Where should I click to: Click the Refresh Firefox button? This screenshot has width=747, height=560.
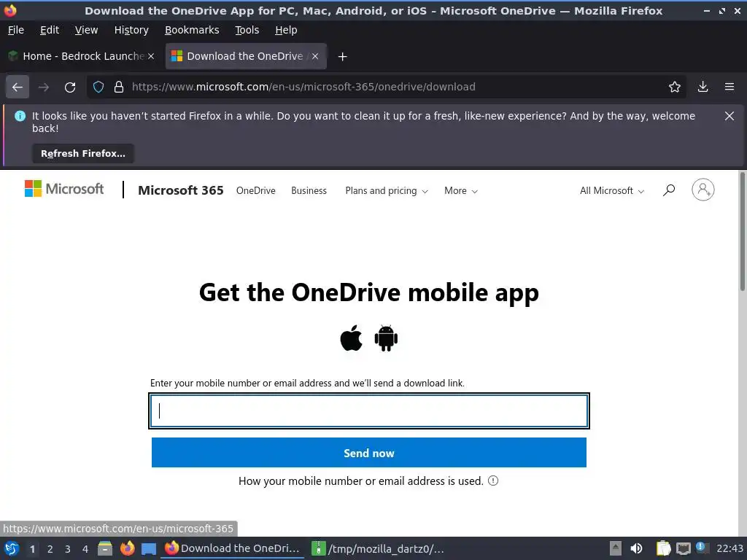pos(83,153)
